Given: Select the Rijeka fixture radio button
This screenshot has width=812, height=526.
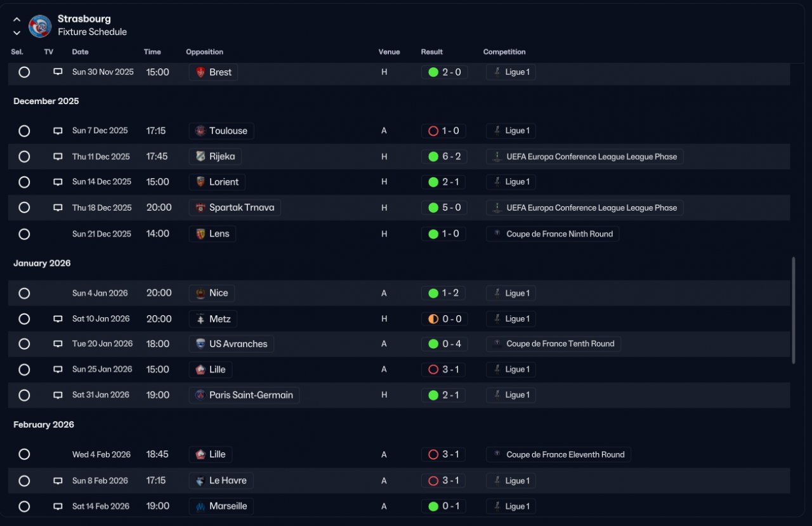Looking at the screenshot, I should click(x=24, y=156).
